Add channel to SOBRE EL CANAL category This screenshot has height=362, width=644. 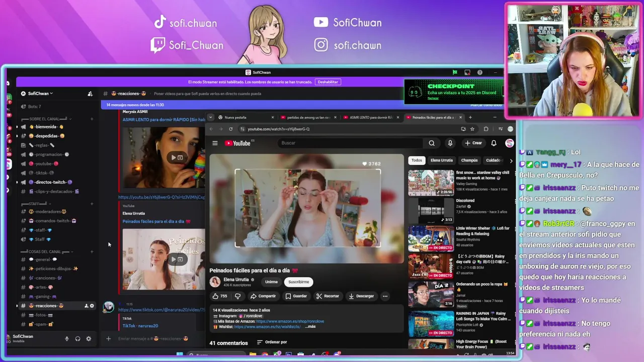[92, 119]
